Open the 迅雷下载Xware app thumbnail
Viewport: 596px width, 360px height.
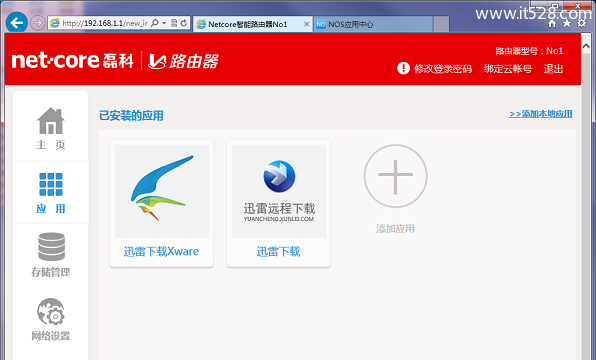point(162,191)
